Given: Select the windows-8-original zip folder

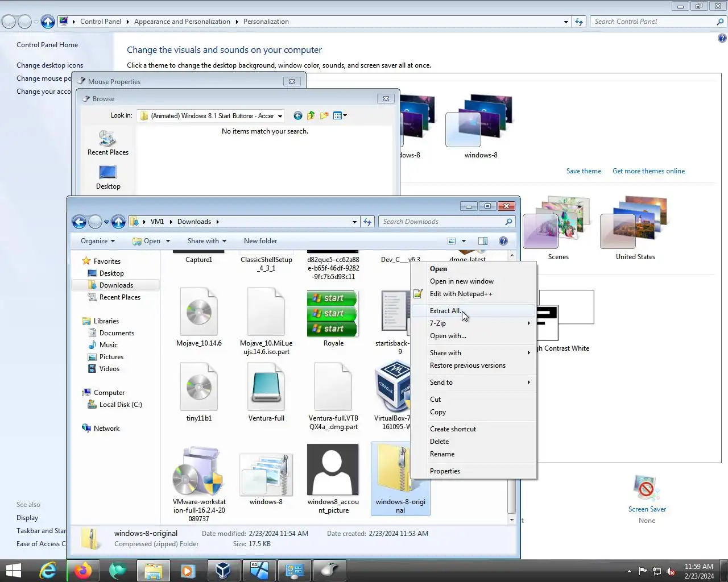Looking at the screenshot, I should tap(400, 479).
